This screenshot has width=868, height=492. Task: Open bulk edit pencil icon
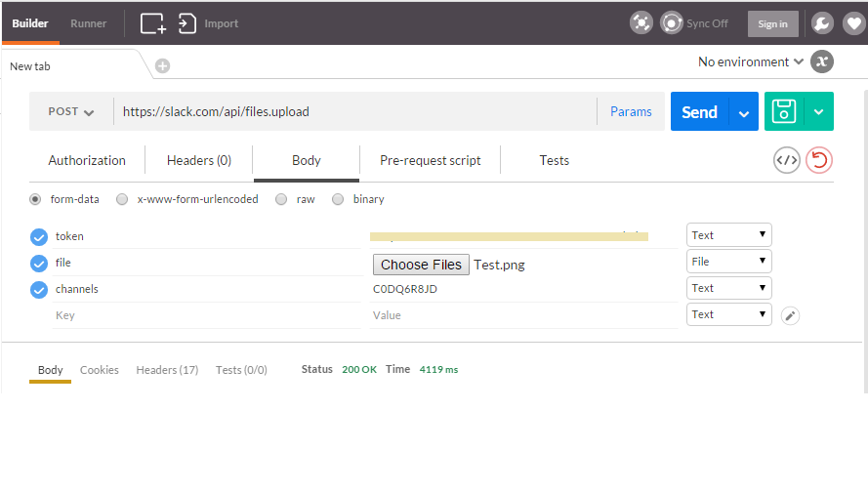coord(791,315)
